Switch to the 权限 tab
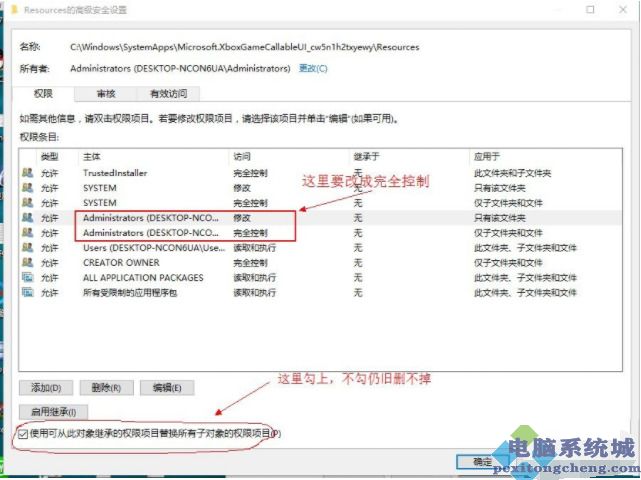The image size is (641, 480). [x=43, y=94]
